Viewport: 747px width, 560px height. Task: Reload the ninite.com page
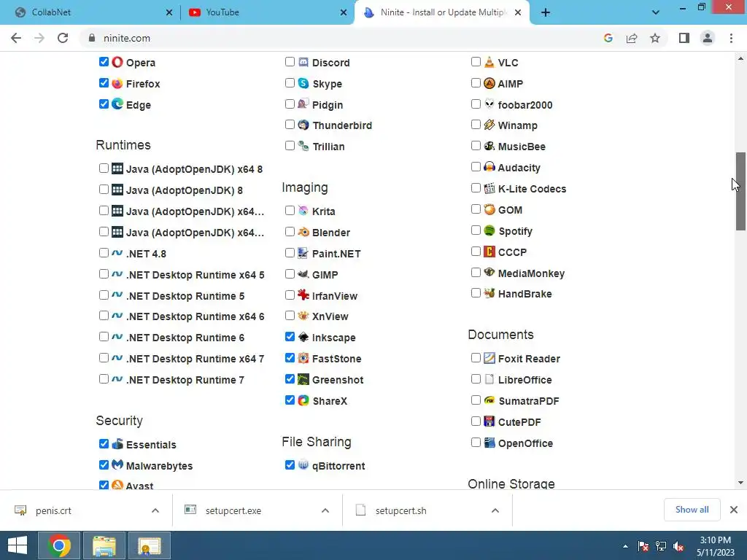coord(63,38)
